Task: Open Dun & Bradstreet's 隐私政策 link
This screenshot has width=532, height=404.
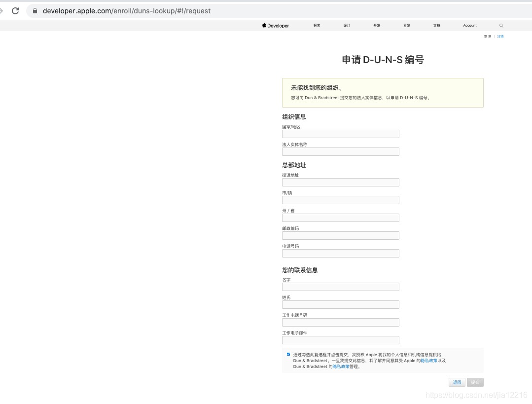Action: coord(341,367)
